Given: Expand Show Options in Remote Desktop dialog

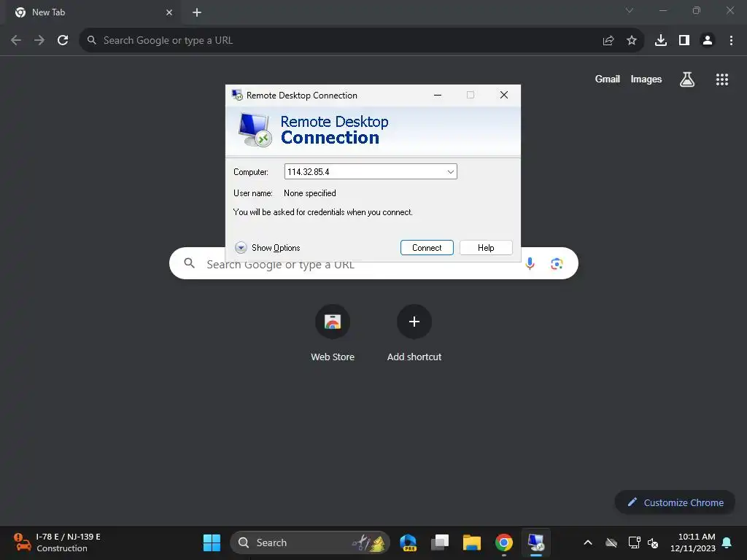Looking at the screenshot, I should click(267, 248).
